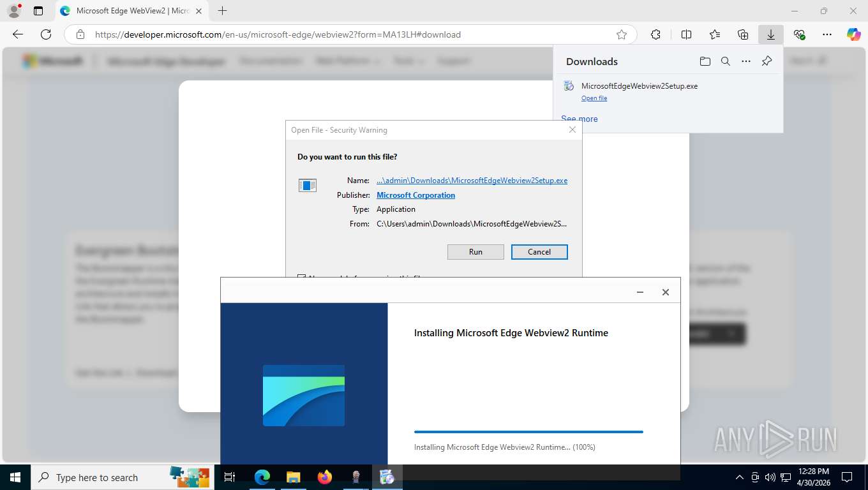Click the 'Do you want to run this file?' text
Image resolution: width=868 pixels, height=490 pixels.
coord(347,157)
